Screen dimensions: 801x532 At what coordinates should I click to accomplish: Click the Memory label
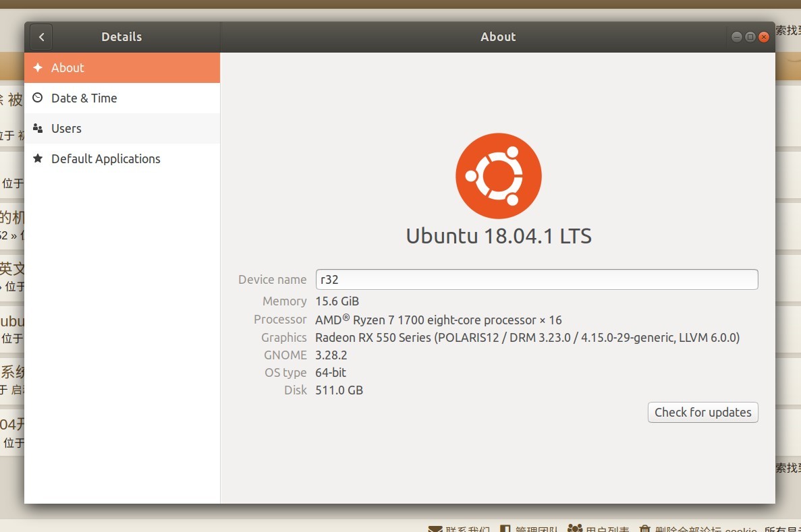click(285, 301)
